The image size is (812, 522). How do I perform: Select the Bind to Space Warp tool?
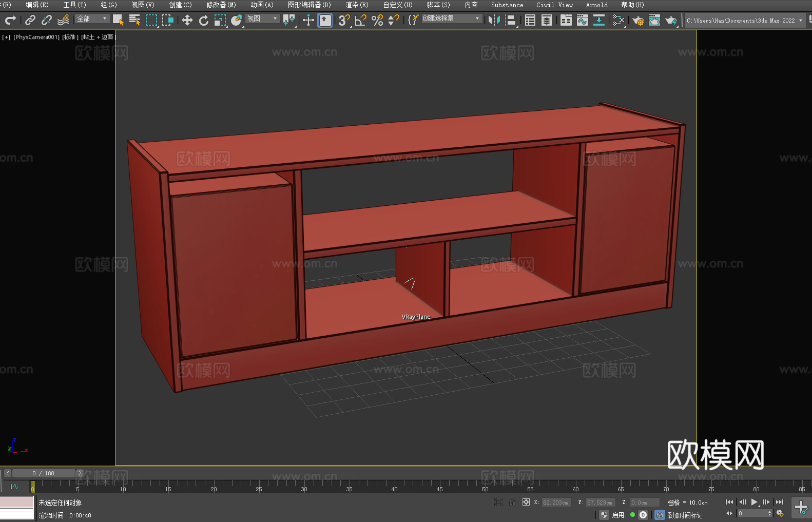coord(63,20)
